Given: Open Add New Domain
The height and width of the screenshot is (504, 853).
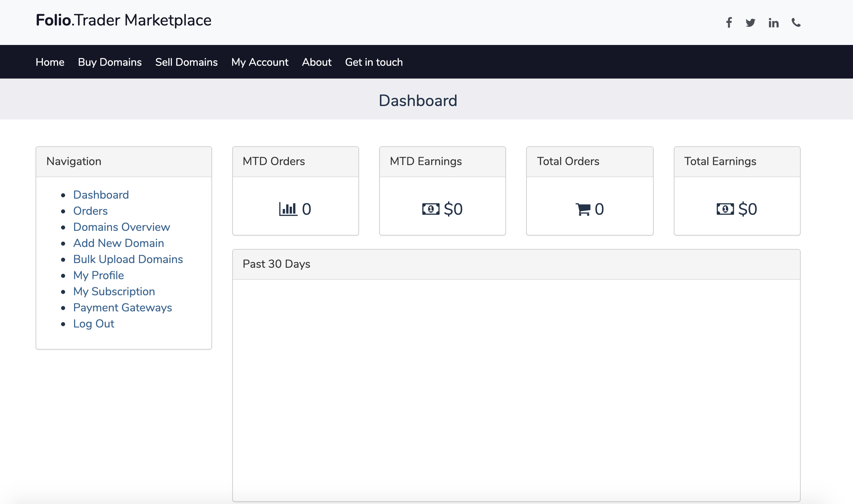Looking at the screenshot, I should click(x=118, y=243).
